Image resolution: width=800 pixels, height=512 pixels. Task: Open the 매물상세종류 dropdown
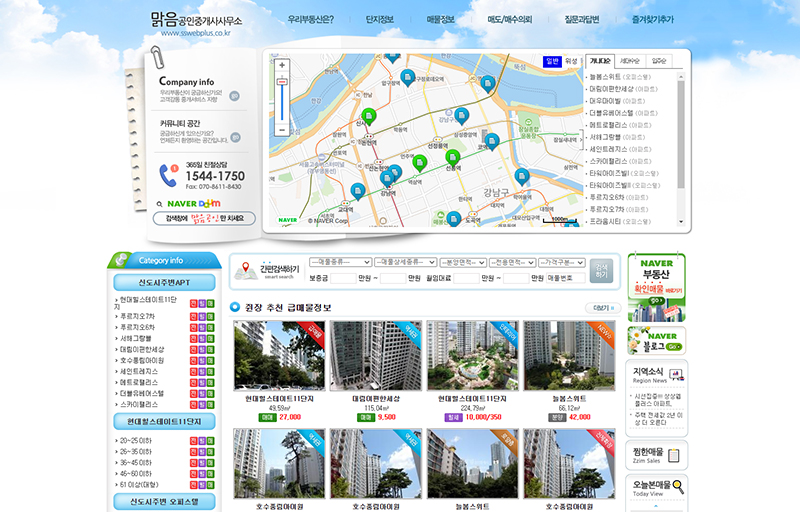(405, 262)
